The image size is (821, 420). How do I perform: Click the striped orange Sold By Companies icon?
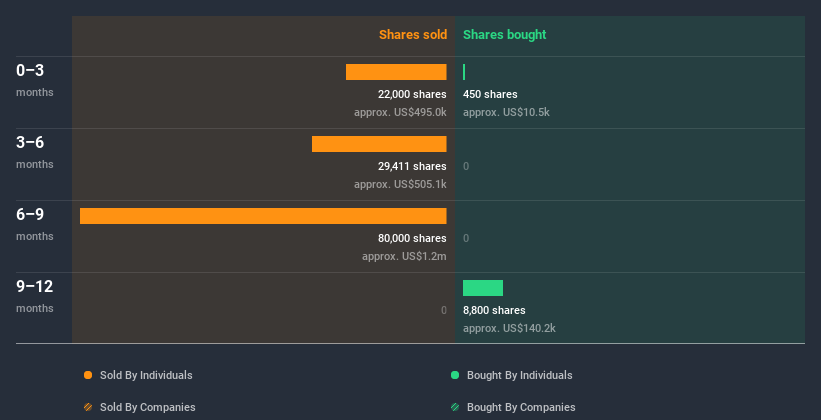88,407
